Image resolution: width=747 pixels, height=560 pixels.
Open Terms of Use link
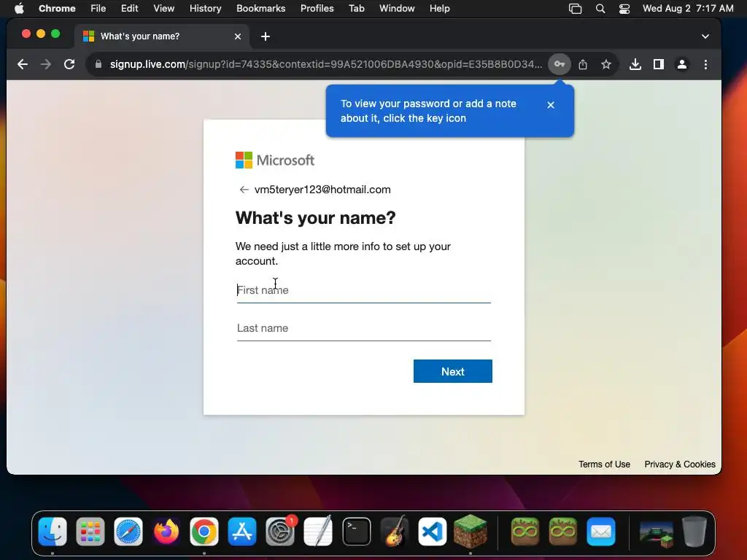click(604, 464)
